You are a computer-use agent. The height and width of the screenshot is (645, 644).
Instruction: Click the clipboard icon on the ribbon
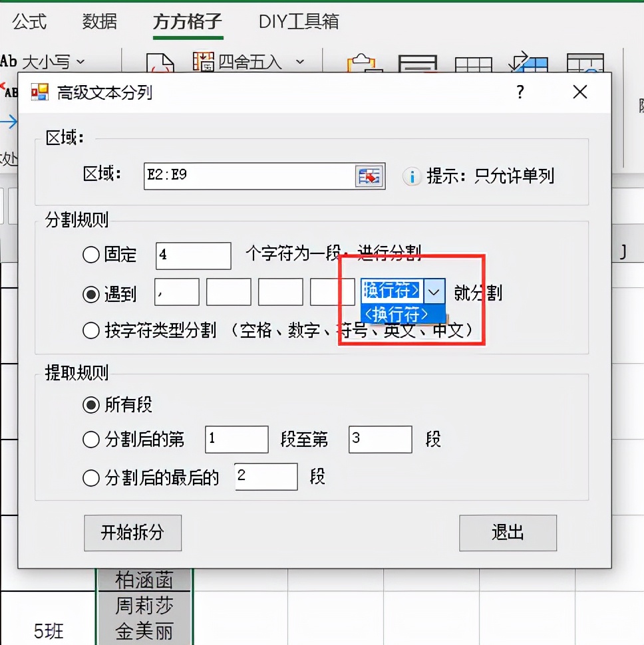tap(359, 63)
